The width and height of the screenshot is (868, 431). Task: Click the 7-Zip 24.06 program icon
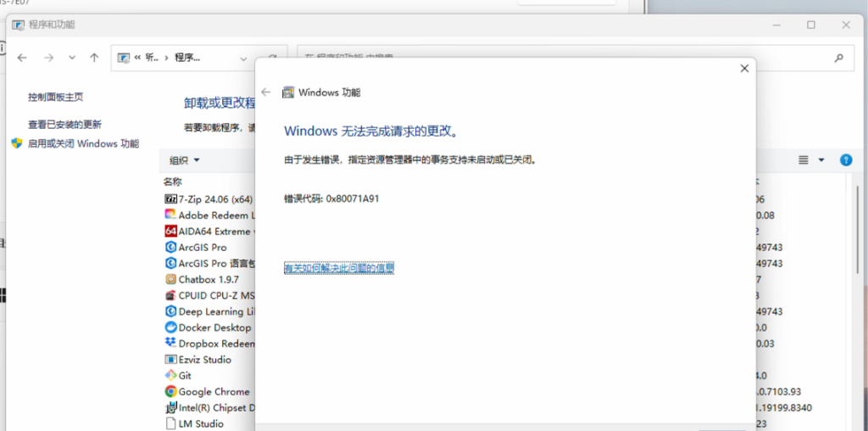[170, 199]
